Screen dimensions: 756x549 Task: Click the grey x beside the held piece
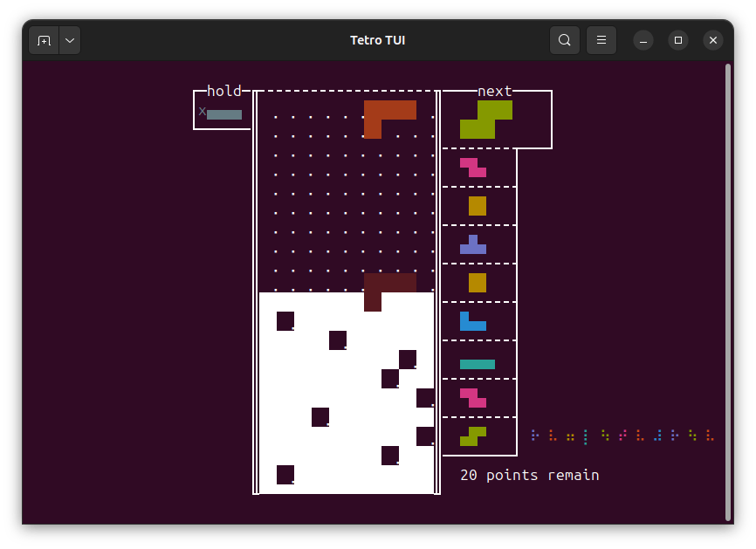(x=203, y=112)
